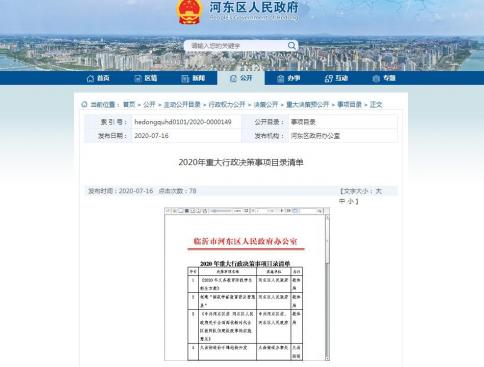Open the 专题 navigation tab
Image resolution: width=484 pixels, height=367 pixels.
click(x=384, y=78)
